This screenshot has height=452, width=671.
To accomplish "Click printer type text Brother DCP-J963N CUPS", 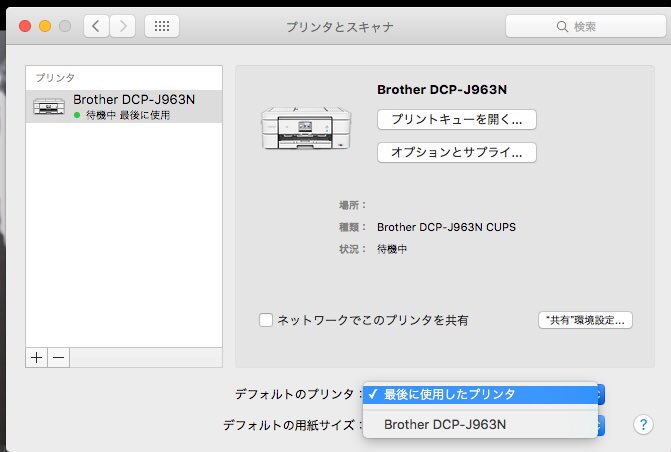I will pos(446,227).
